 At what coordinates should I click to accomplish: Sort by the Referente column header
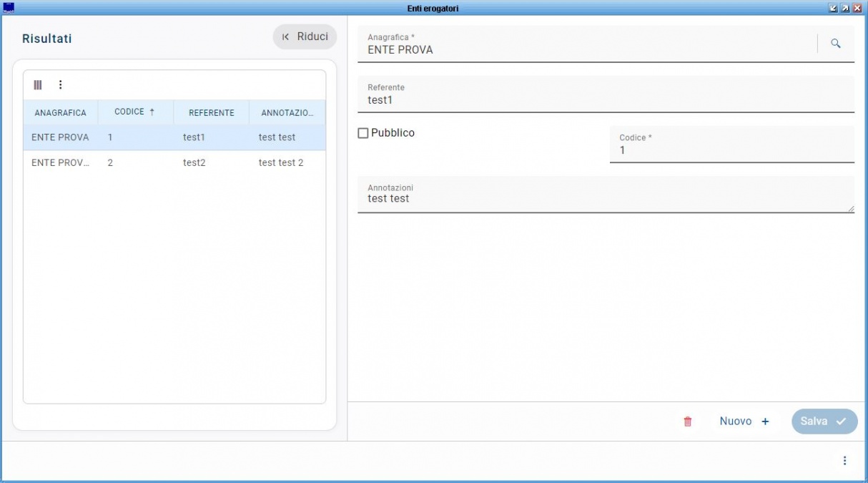click(x=211, y=112)
